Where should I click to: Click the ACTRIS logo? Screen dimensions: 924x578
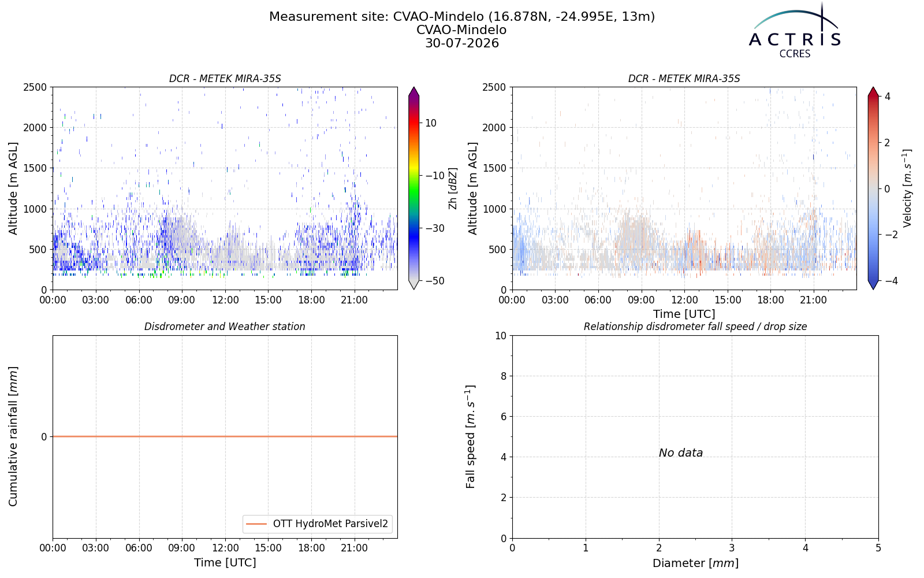[x=795, y=30]
